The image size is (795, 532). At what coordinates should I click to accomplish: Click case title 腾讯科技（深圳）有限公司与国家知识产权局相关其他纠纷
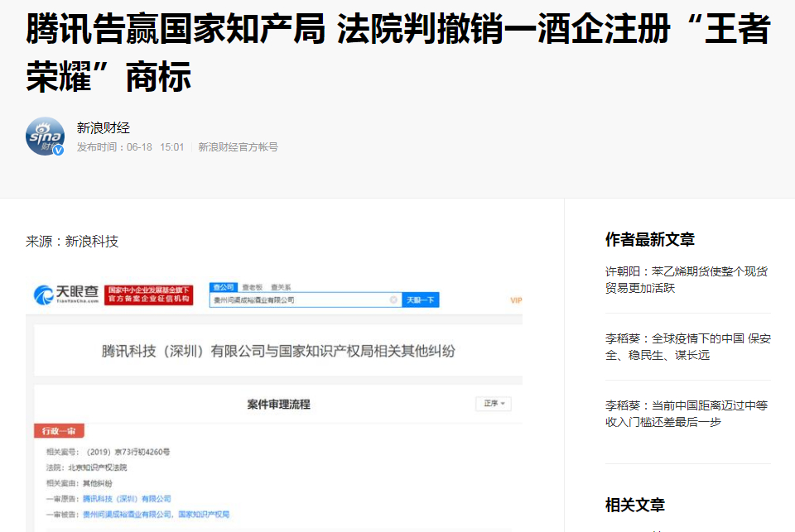pos(278,351)
